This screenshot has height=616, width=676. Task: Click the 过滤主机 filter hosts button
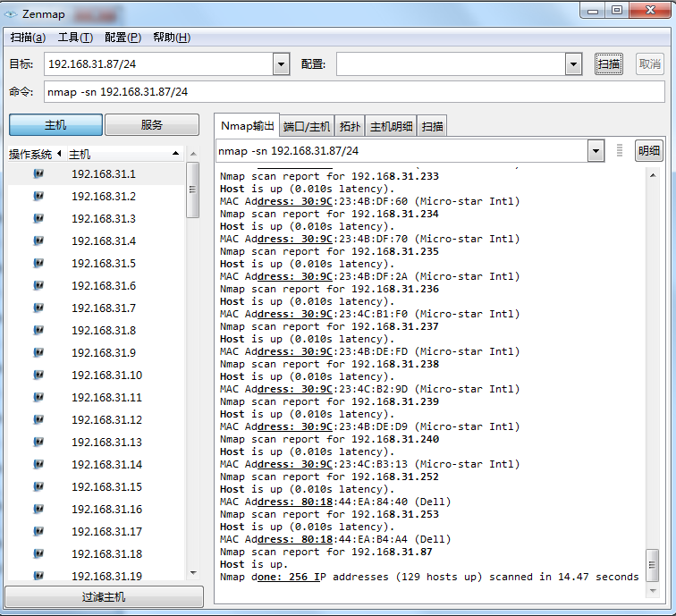pos(104,596)
